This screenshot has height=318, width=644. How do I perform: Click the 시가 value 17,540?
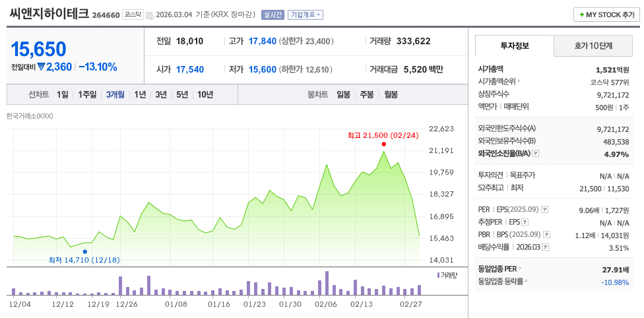click(190, 69)
